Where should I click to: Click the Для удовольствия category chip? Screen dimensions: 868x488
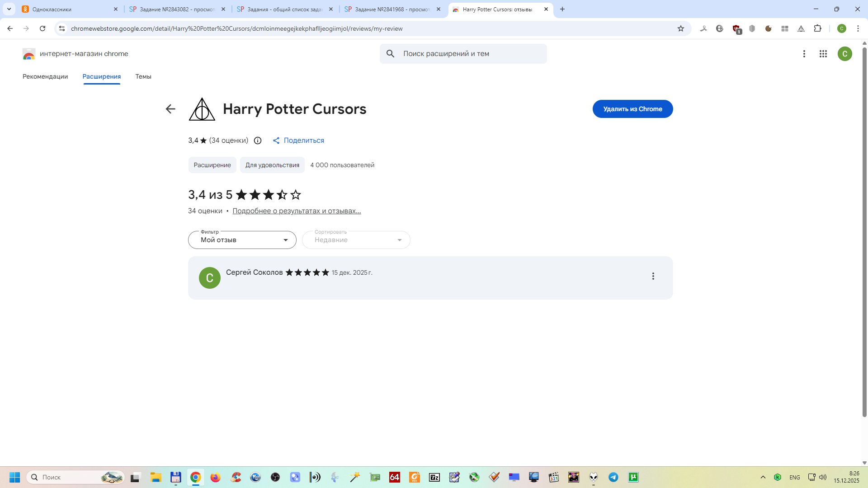pos(272,165)
